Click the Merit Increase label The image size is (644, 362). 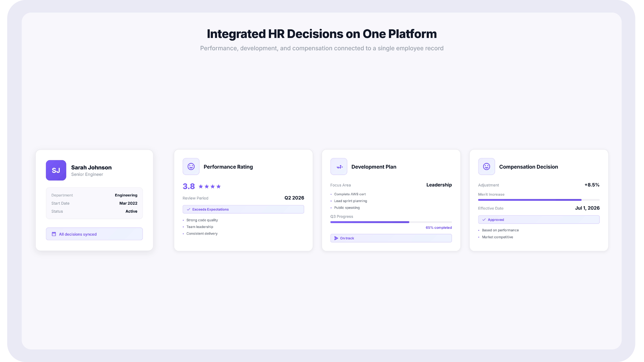491,194
